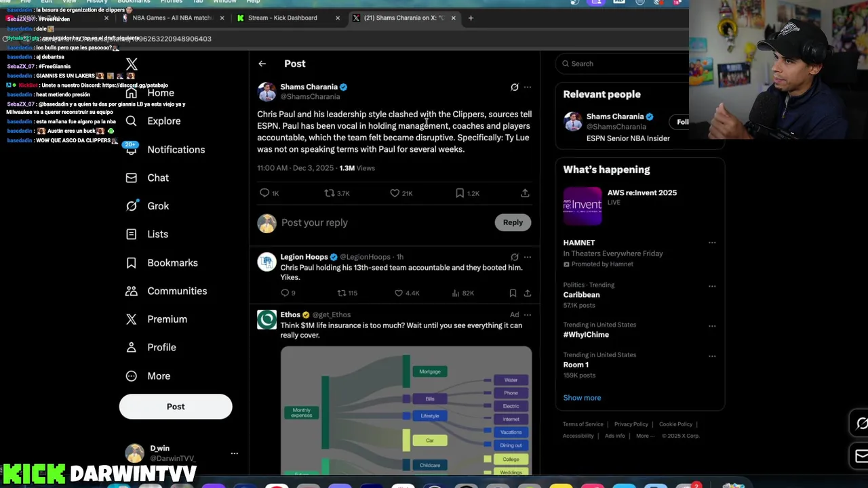Click the Grok icon on Legion Hoops reply
The width and height of the screenshot is (868, 488).
coord(515,258)
